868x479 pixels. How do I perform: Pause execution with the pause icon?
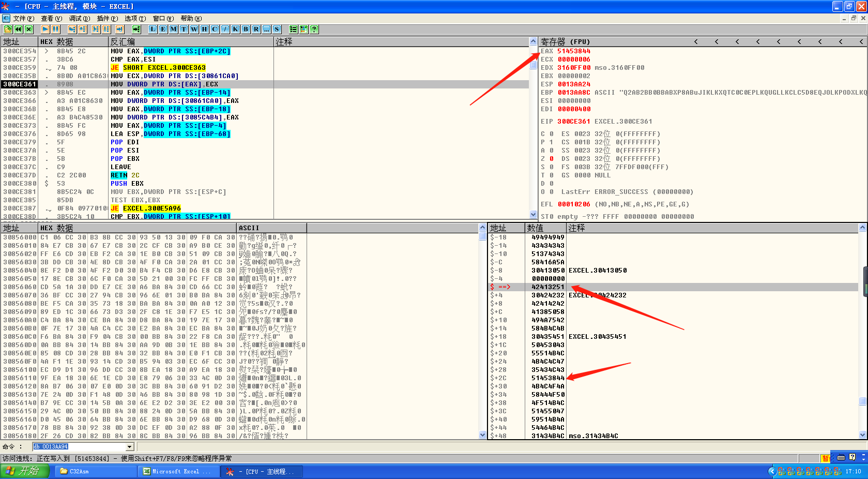point(55,29)
